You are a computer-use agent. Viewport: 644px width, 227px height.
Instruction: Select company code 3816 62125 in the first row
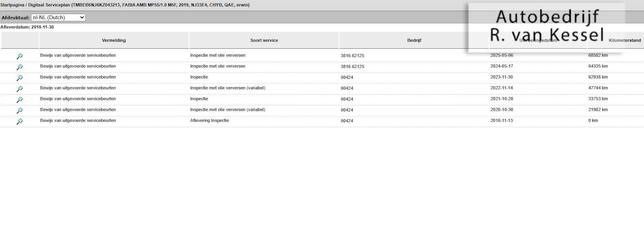click(352, 56)
